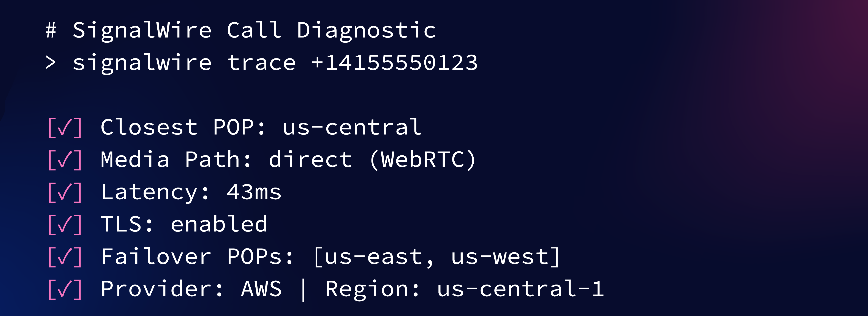Click the command prompt arrow symbol
The height and width of the screenshot is (316, 868).
(51, 63)
